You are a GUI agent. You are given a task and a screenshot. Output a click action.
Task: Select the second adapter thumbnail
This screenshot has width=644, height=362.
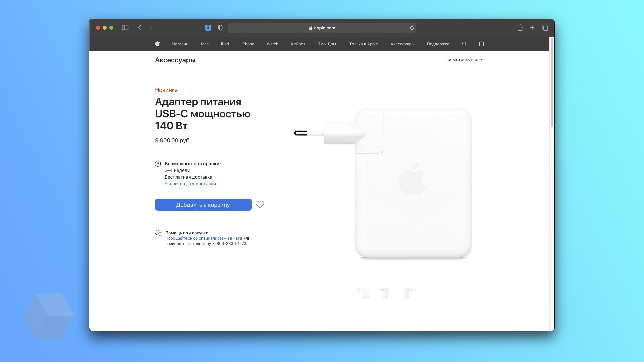(x=385, y=293)
